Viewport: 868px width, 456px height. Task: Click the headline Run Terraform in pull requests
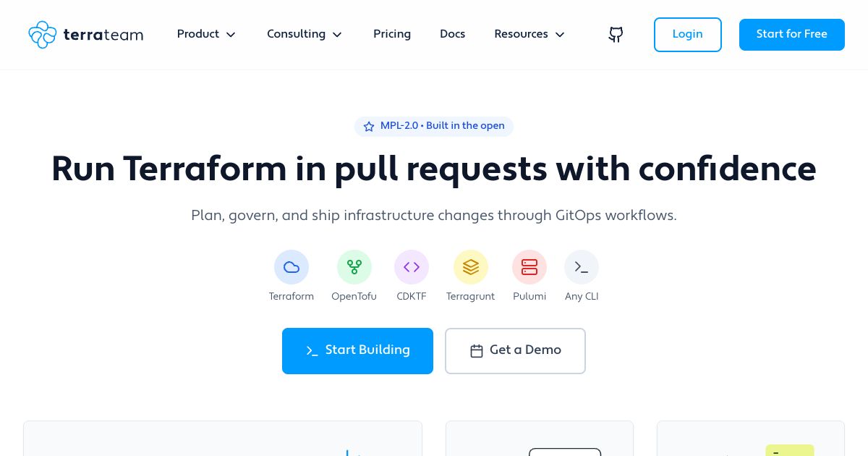pyautogui.click(x=434, y=169)
